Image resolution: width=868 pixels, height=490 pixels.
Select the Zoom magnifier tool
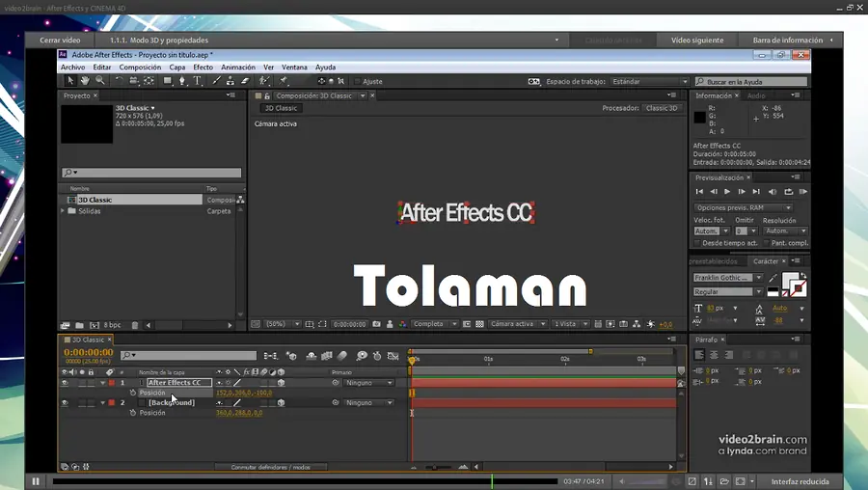(100, 81)
